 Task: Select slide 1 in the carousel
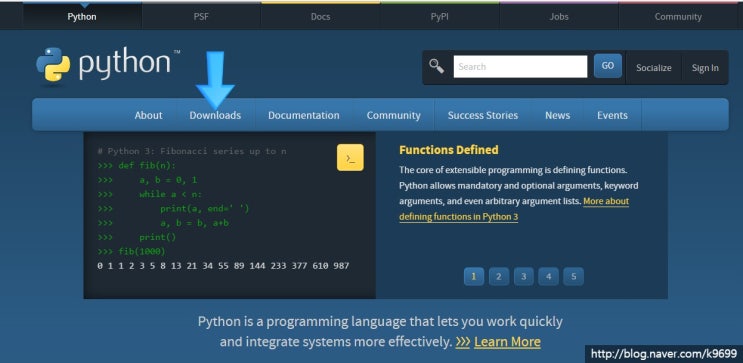pos(474,277)
